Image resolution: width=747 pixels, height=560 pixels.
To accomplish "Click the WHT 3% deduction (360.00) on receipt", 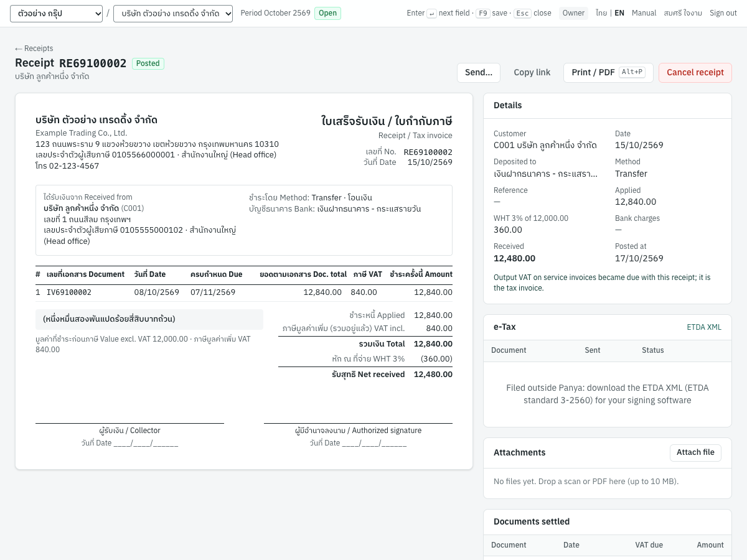I will click(x=436, y=359).
